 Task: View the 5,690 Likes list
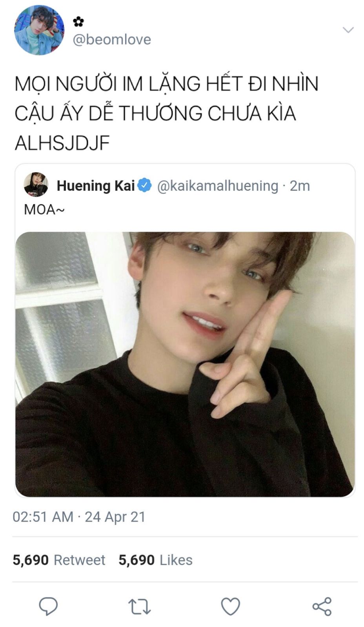155,560
